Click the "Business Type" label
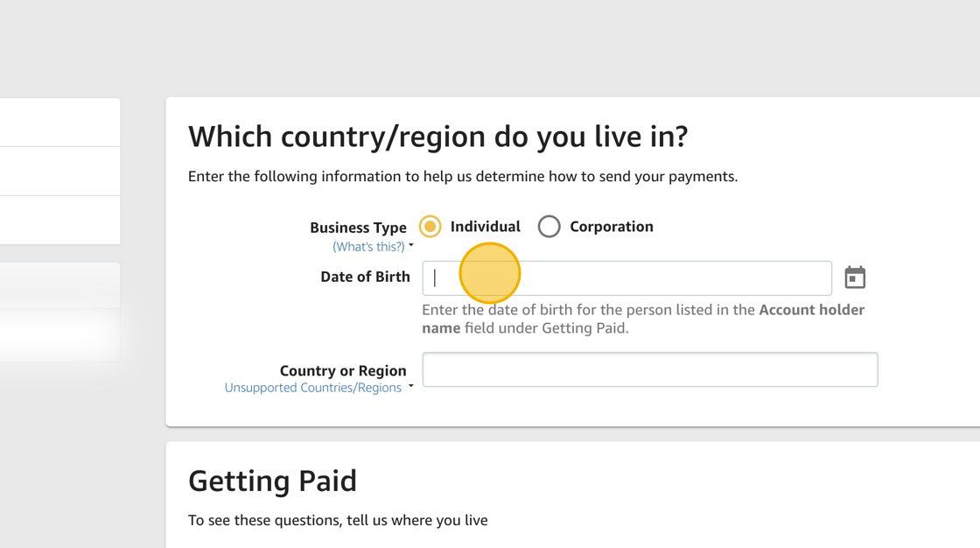Screen dimensions: 980x548 coord(358,228)
